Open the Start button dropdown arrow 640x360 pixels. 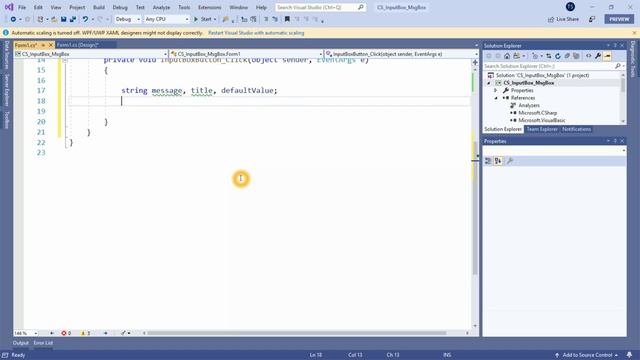(x=215, y=19)
